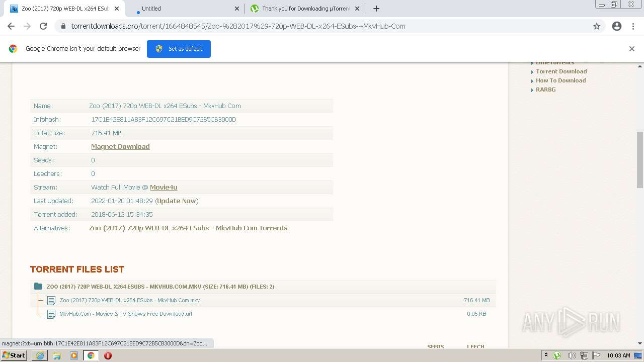The width and height of the screenshot is (644, 362).
Task: Click the scrollbar down arrow
Action: tap(640, 343)
